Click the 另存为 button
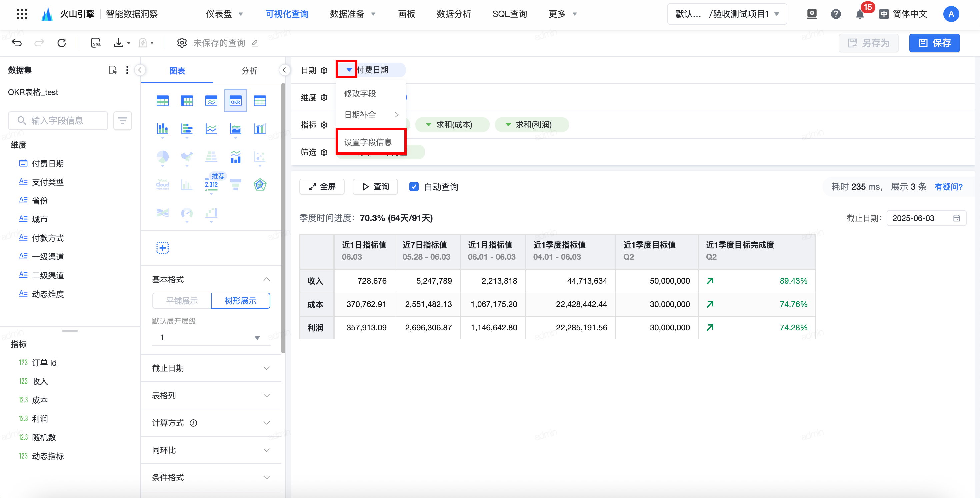This screenshot has height=498, width=980. tap(869, 43)
